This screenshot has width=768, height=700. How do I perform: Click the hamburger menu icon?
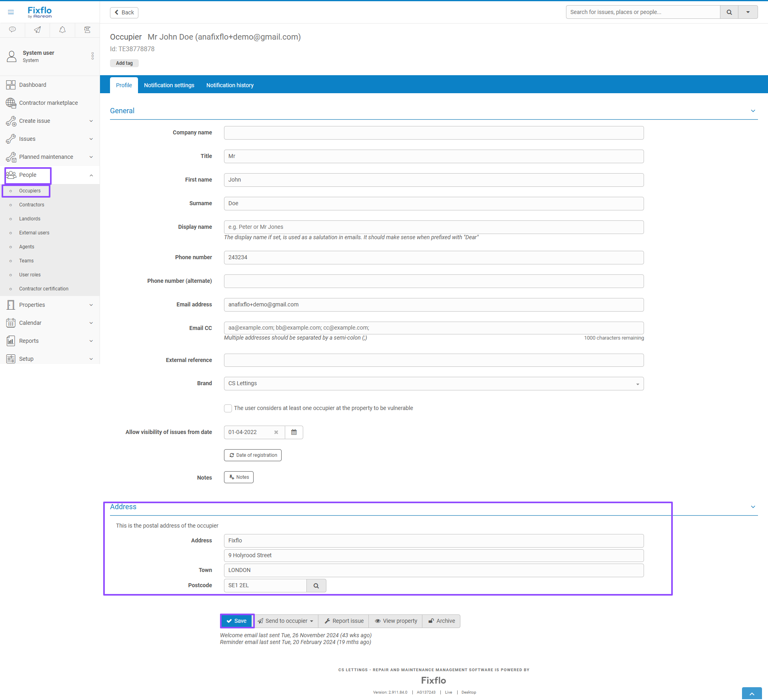[11, 12]
